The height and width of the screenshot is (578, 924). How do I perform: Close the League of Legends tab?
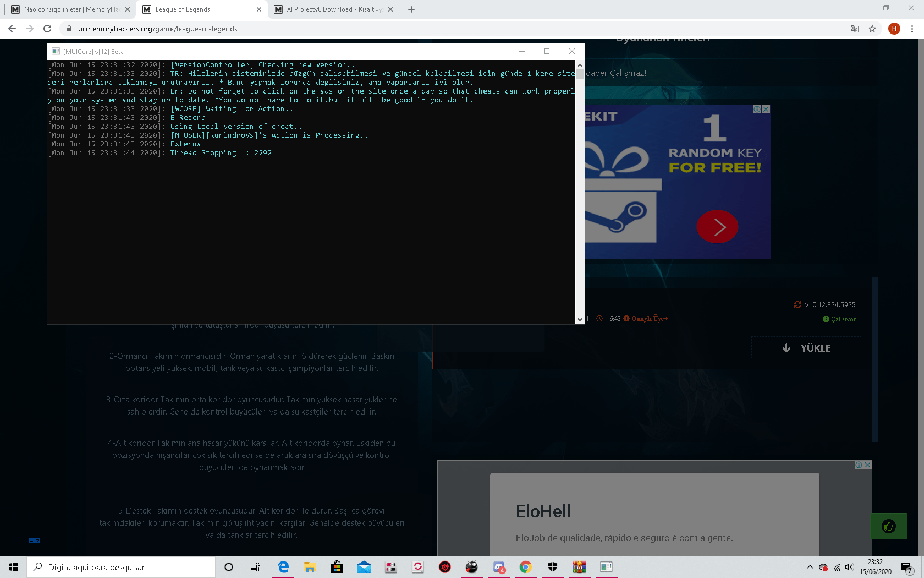coord(259,9)
